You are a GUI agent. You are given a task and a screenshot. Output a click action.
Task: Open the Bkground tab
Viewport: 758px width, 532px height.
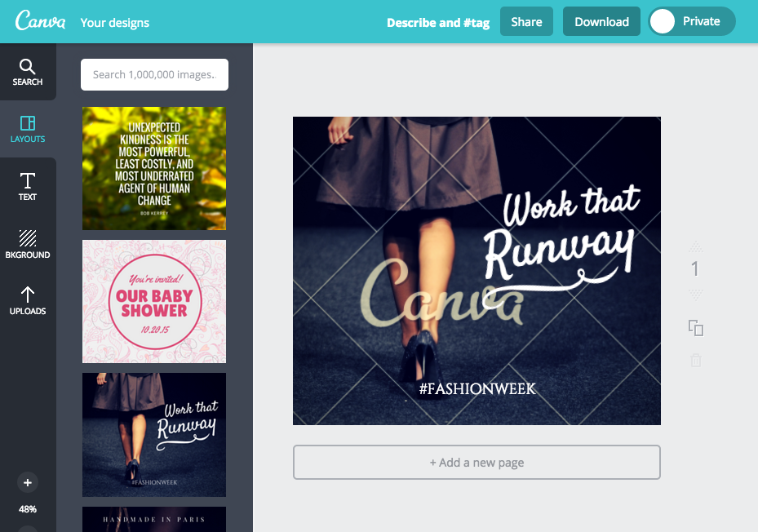pos(28,244)
